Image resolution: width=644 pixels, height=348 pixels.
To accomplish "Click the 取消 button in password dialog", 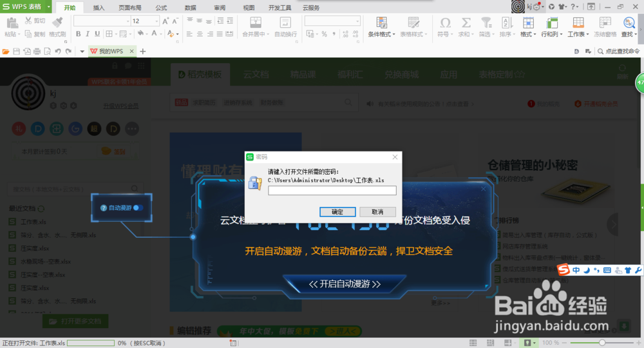I will click(377, 211).
